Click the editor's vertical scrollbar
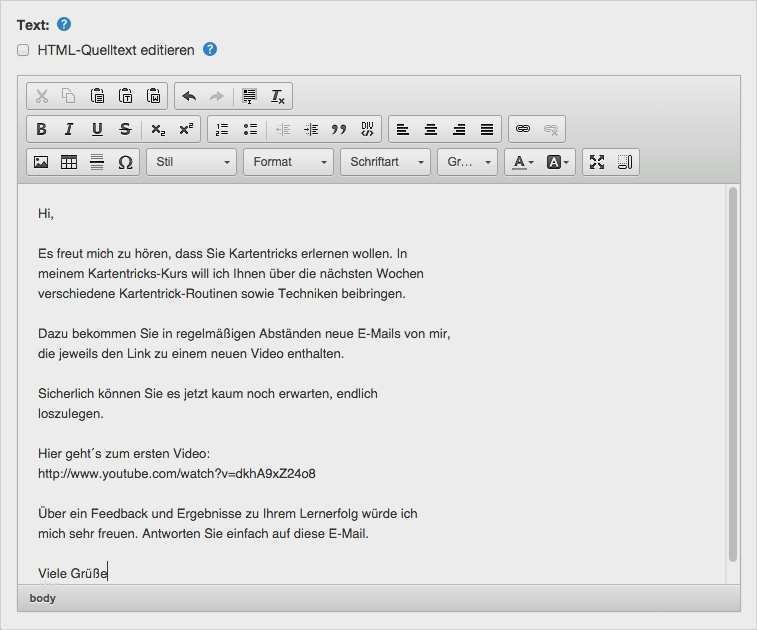 732,375
